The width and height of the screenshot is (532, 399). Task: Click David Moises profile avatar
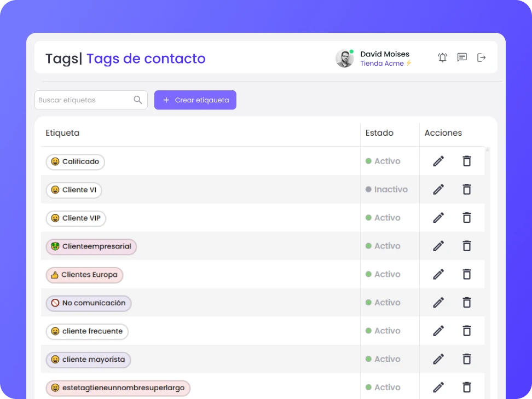[344, 58]
